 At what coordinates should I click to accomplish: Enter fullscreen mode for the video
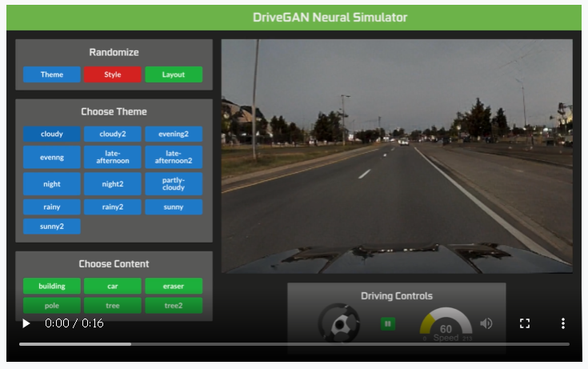pos(525,323)
